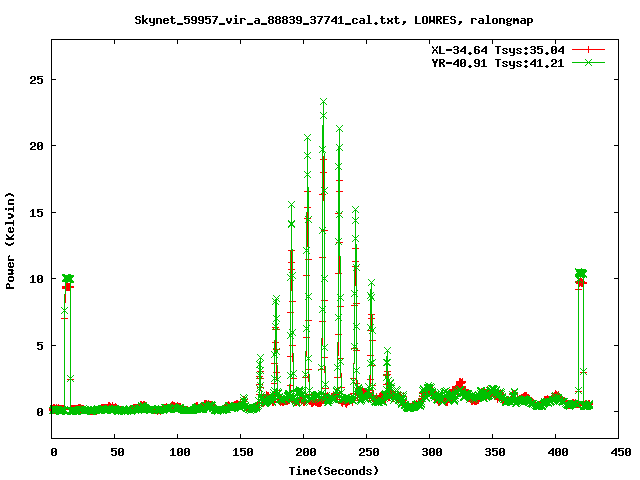This screenshot has height=480, width=640.
Task: Click the y-axis tick label 20
Action: 36,146
